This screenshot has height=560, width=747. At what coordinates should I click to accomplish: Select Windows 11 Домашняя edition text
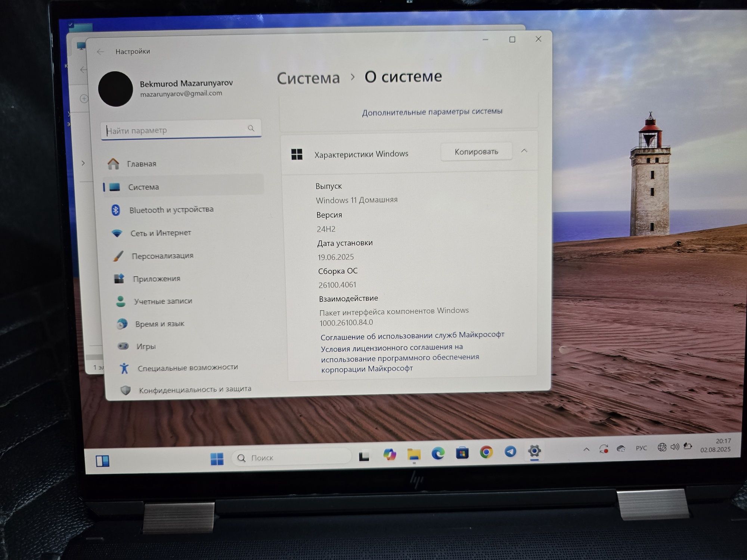[x=357, y=200]
